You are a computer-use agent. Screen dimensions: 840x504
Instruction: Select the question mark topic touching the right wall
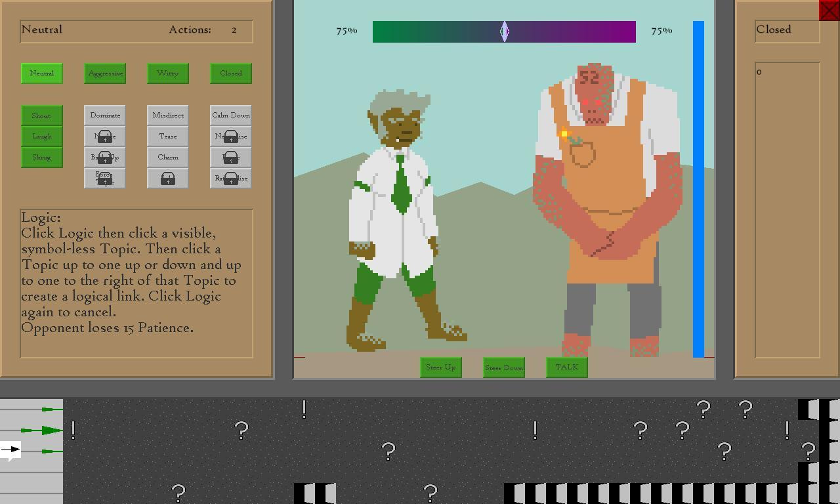(x=808, y=451)
